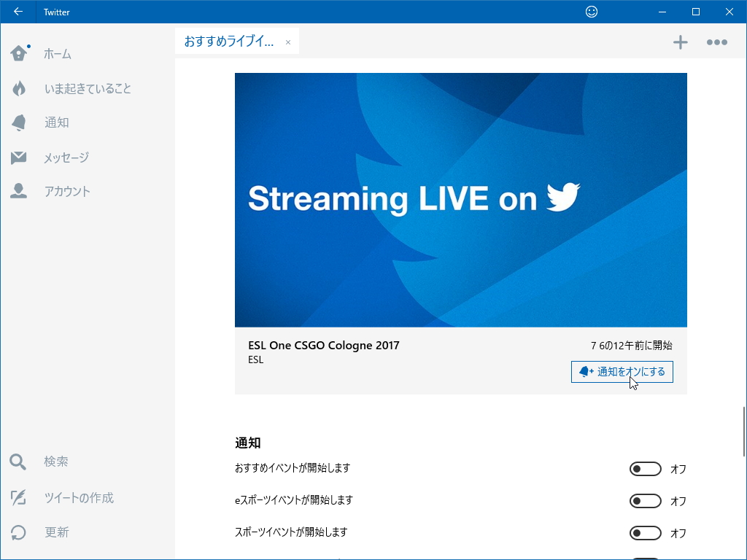Click the Streaming LIVE banner image

click(460, 199)
